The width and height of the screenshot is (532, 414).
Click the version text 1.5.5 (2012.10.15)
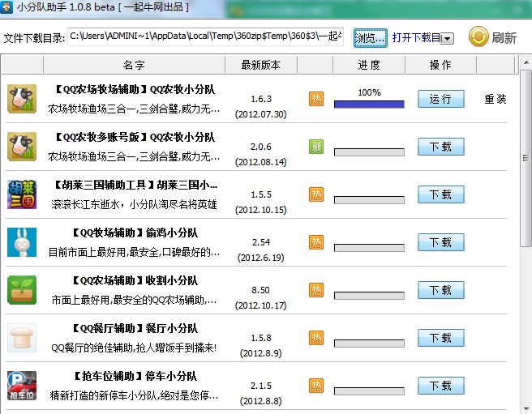point(261,202)
